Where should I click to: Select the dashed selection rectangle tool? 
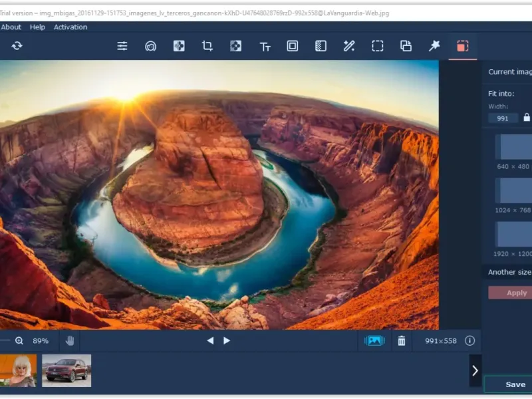(x=377, y=46)
